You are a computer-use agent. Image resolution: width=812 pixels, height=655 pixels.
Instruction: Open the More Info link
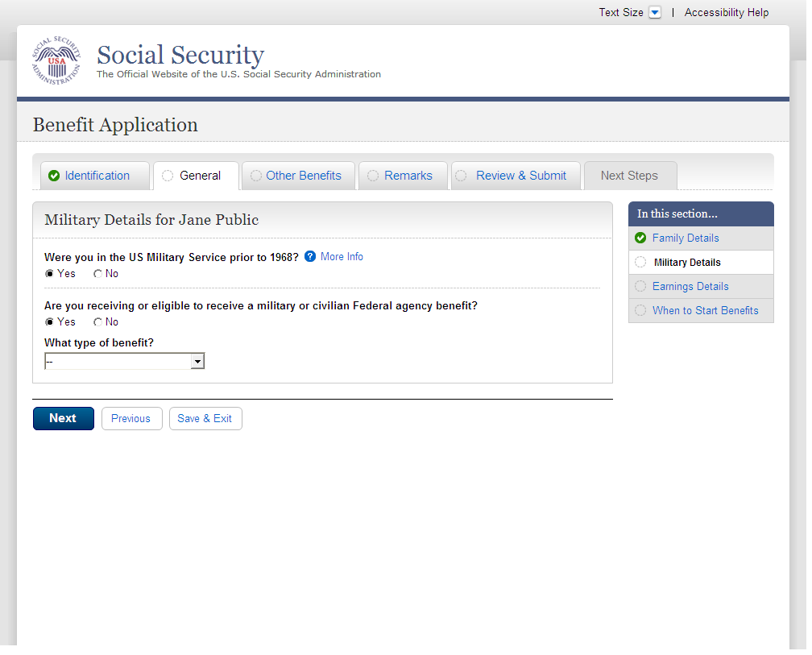[342, 257]
